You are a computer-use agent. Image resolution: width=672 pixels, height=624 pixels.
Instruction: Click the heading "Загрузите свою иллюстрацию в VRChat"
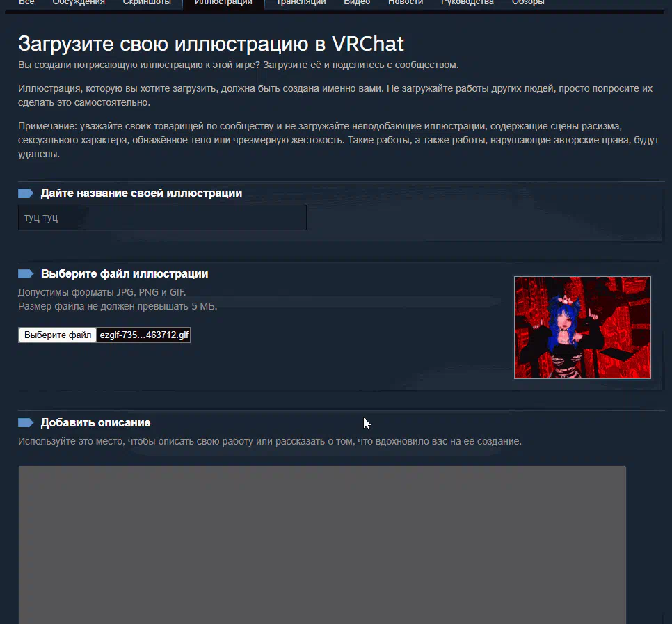pyautogui.click(x=211, y=44)
